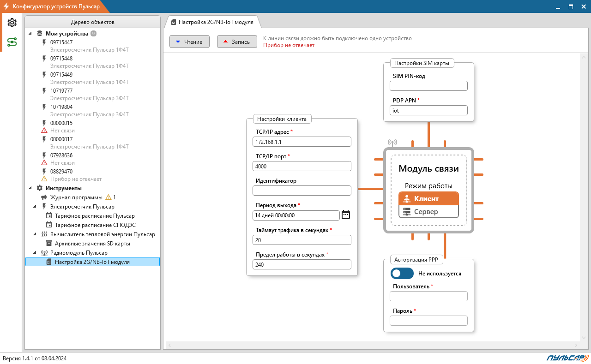
Task: Click the horizontal scrollbar left arrow
Action: tap(169, 346)
